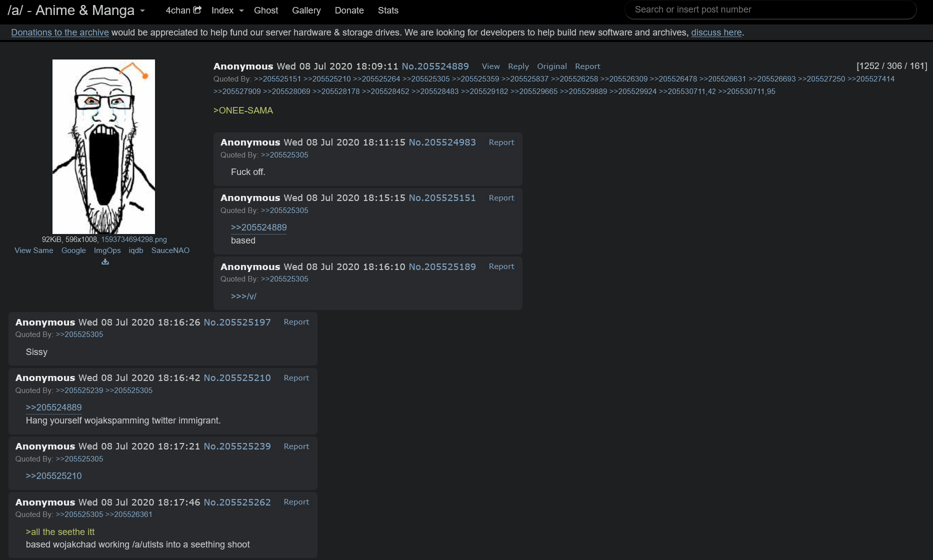This screenshot has width=933, height=560.
Task: Report the original post No.205524889
Action: click(x=587, y=66)
